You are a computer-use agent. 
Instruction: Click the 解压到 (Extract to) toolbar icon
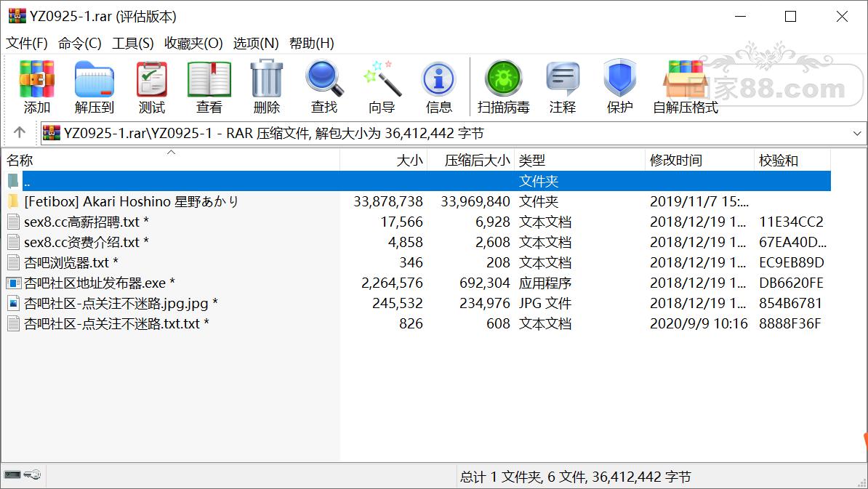coord(94,79)
